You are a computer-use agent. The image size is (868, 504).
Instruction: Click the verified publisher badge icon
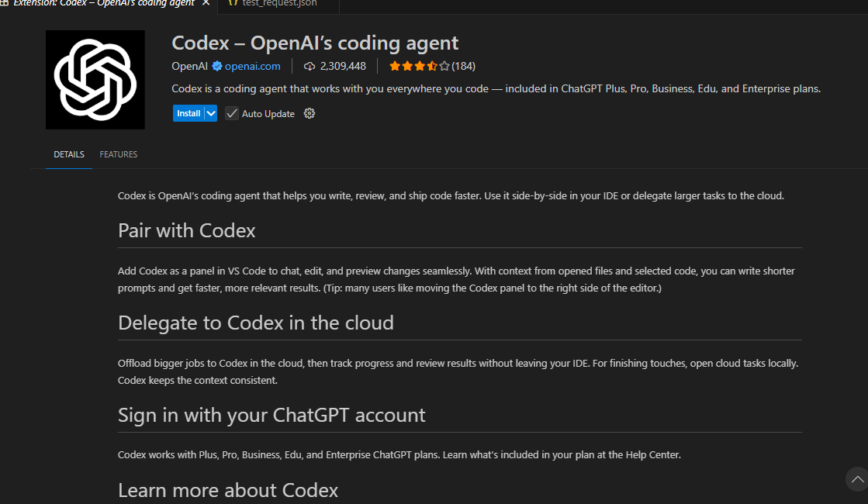click(217, 66)
